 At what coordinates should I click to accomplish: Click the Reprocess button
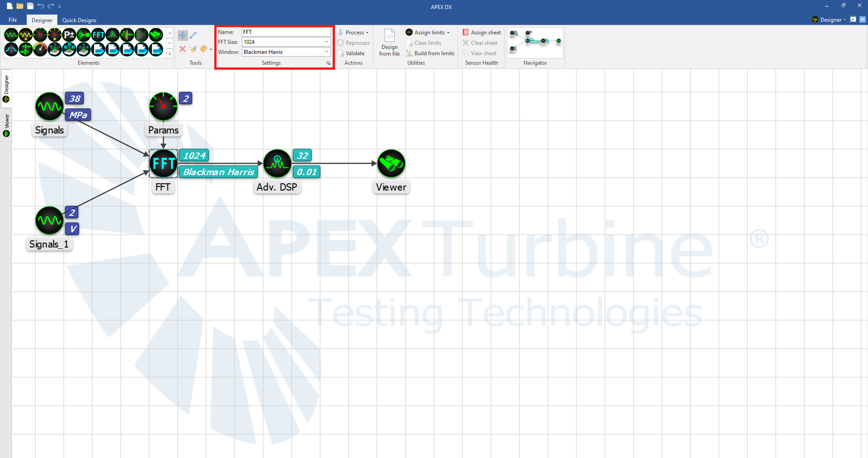(x=353, y=43)
